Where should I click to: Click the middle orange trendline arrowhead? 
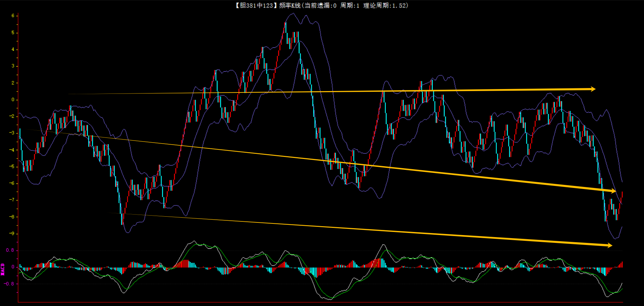pos(613,191)
